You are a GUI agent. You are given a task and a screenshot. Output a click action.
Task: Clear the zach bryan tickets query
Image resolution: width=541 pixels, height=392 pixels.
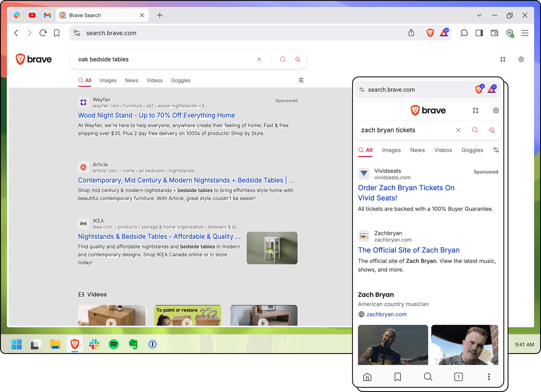(458, 130)
